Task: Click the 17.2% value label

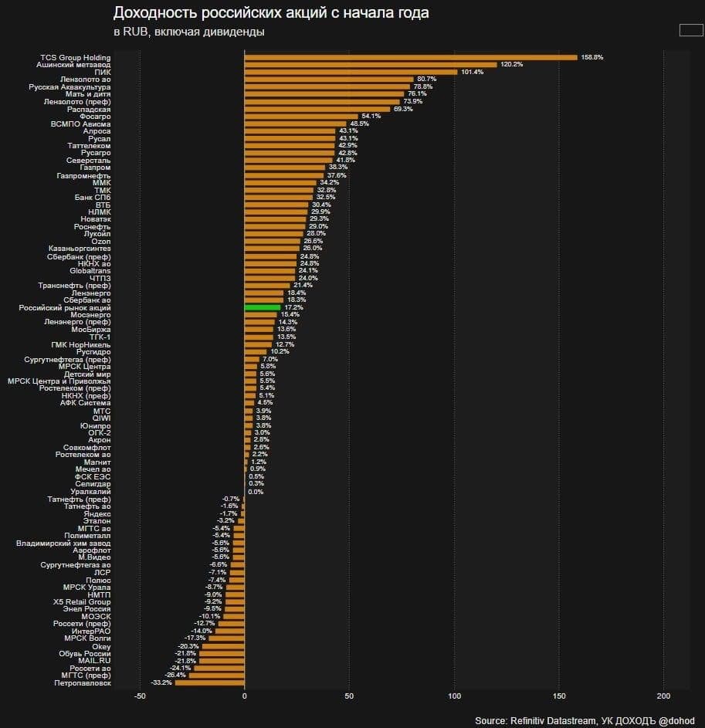Action: pos(293,307)
